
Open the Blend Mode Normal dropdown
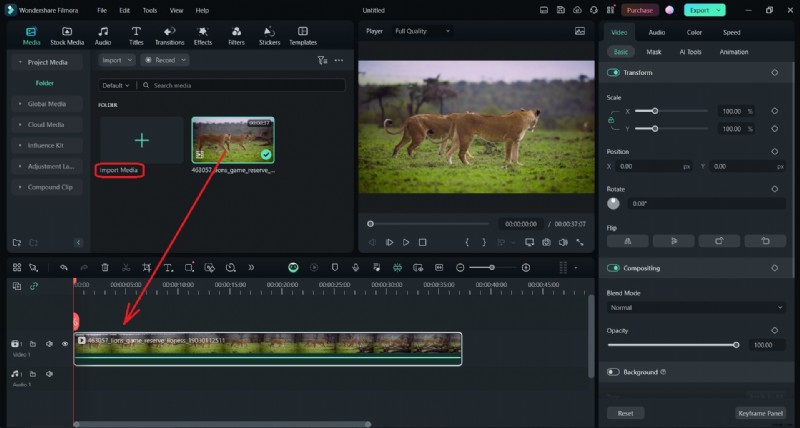click(696, 308)
